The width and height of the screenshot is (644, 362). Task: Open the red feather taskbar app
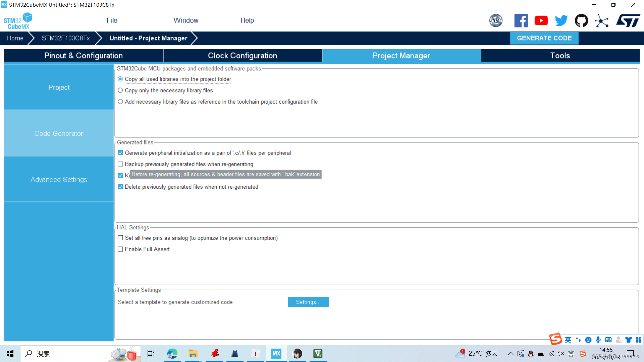[215, 353]
